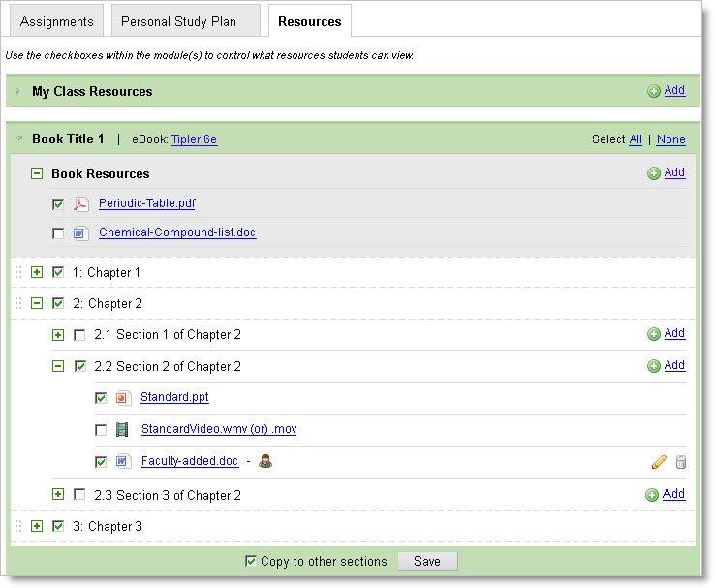
Task: Enable the 2.1 Section 1 of Chapter 2 checkbox
Action: (79, 335)
